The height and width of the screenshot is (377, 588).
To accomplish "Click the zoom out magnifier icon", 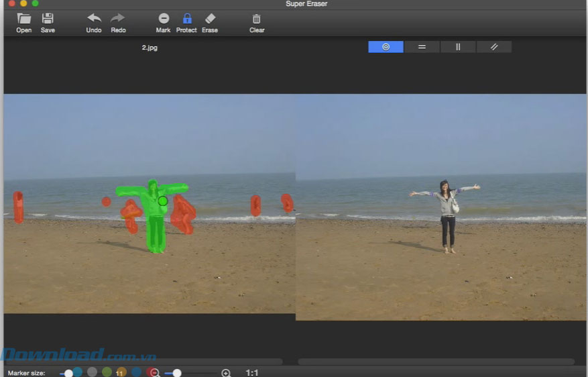I will pyautogui.click(x=154, y=373).
